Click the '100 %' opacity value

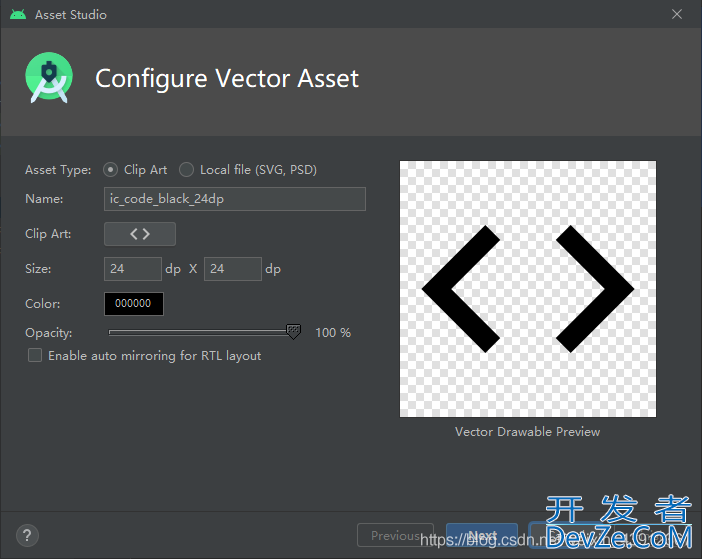click(x=333, y=333)
